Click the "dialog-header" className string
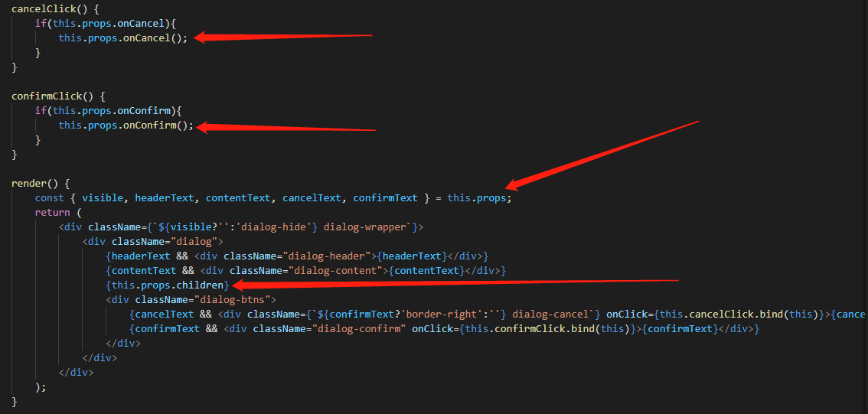The height and width of the screenshot is (414, 868). click(x=327, y=256)
